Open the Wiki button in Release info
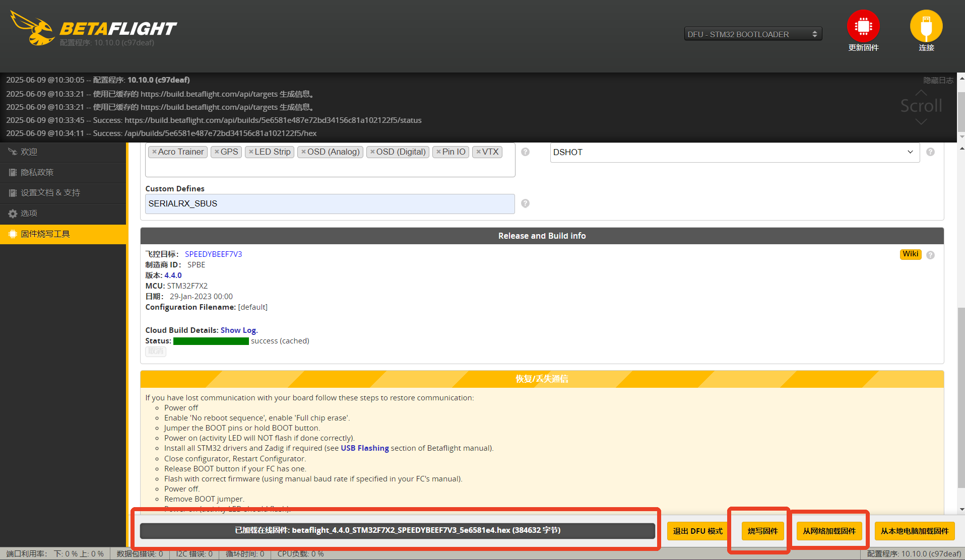Image resolution: width=965 pixels, height=560 pixels. coord(910,254)
